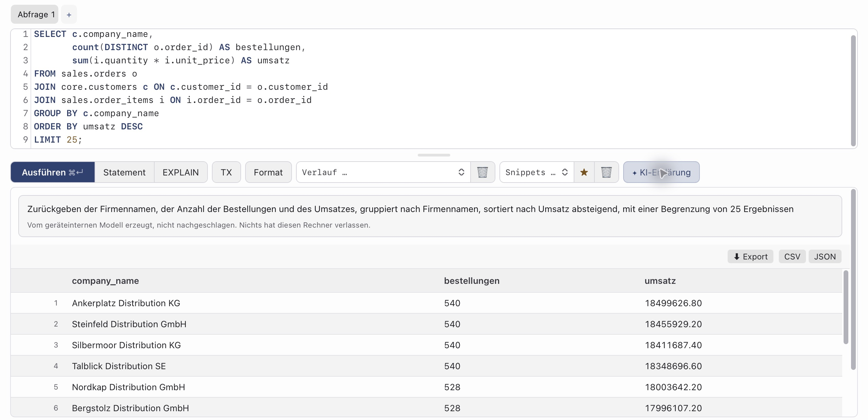Sort by the company_name column header

click(105, 281)
